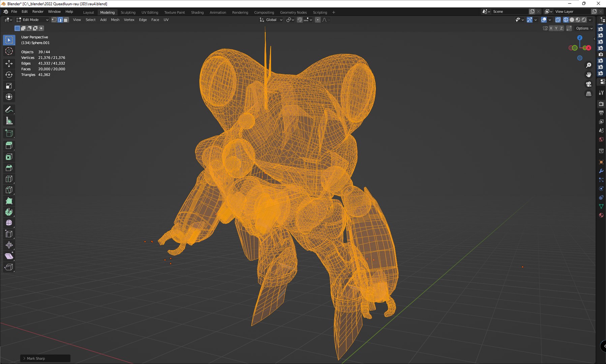Choose the Inset Faces tool
This screenshot has height=364, width=606.
pyautogui.click(x=9, y=157)
